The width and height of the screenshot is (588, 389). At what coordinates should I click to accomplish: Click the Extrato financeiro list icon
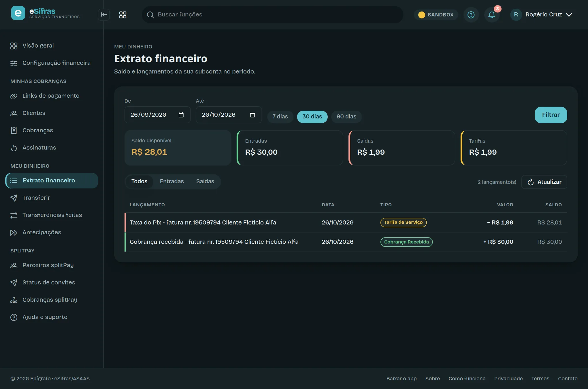14,181
